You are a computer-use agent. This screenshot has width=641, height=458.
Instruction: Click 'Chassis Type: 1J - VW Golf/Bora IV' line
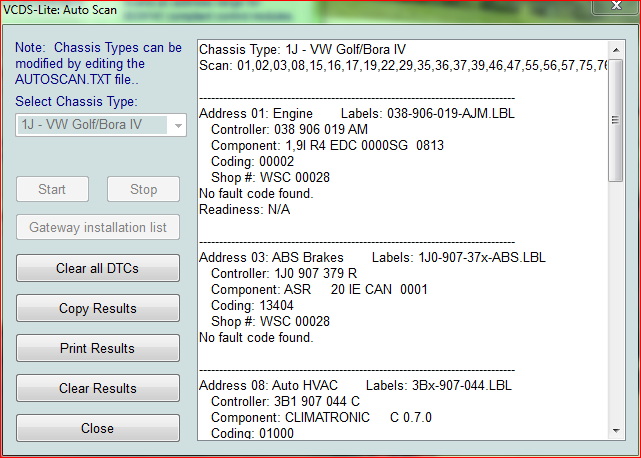[x=303, y=49]
